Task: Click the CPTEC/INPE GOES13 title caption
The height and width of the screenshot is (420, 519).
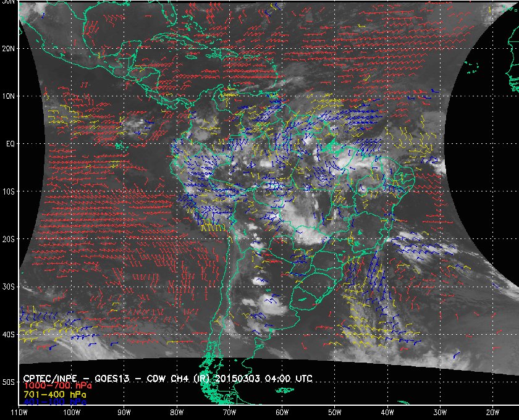Action: [x=167, y=378]
